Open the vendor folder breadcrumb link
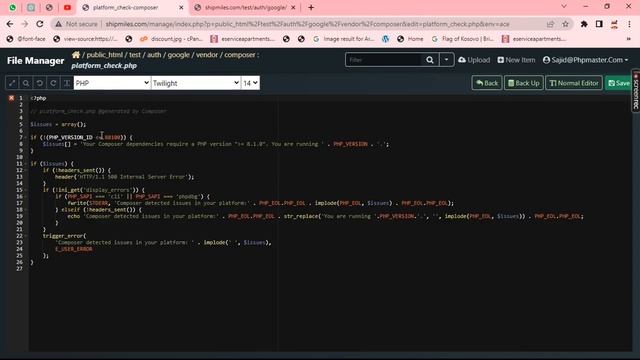Viewport: 640px width, 360px height. (207, 55)
